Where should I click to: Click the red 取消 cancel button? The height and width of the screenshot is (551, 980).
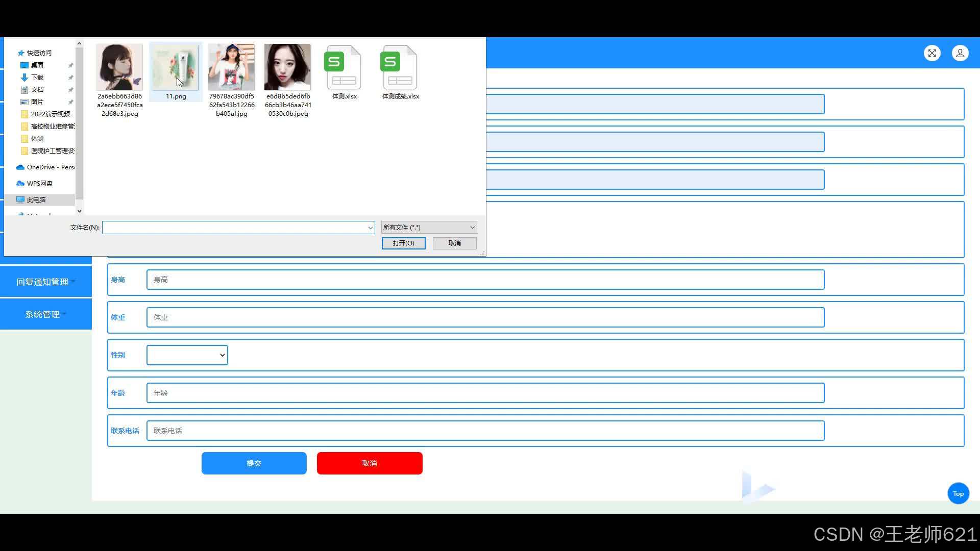click(369, 463)
